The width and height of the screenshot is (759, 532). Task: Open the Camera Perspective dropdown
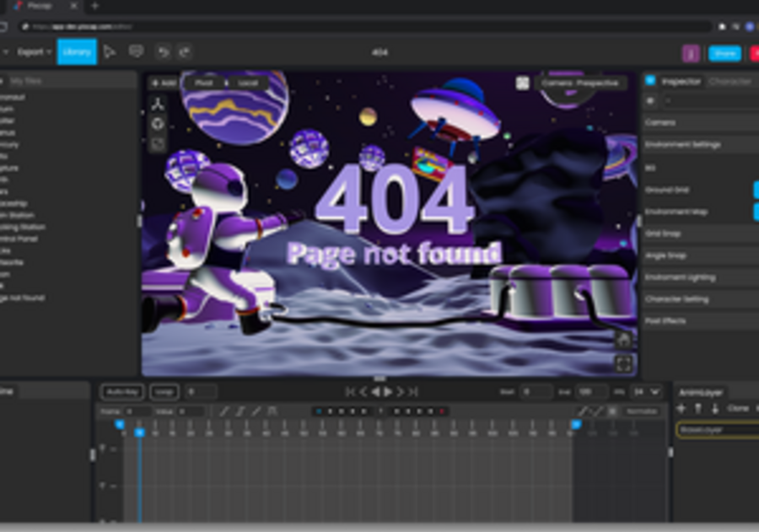pyautogui.click(x=582, y=83)
